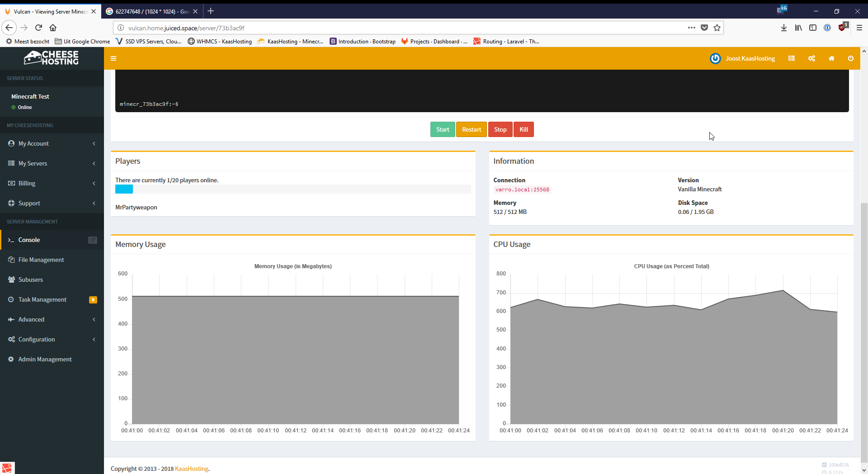Open Task Management in sidebar
Screen dimensions: 868x474
42,299
